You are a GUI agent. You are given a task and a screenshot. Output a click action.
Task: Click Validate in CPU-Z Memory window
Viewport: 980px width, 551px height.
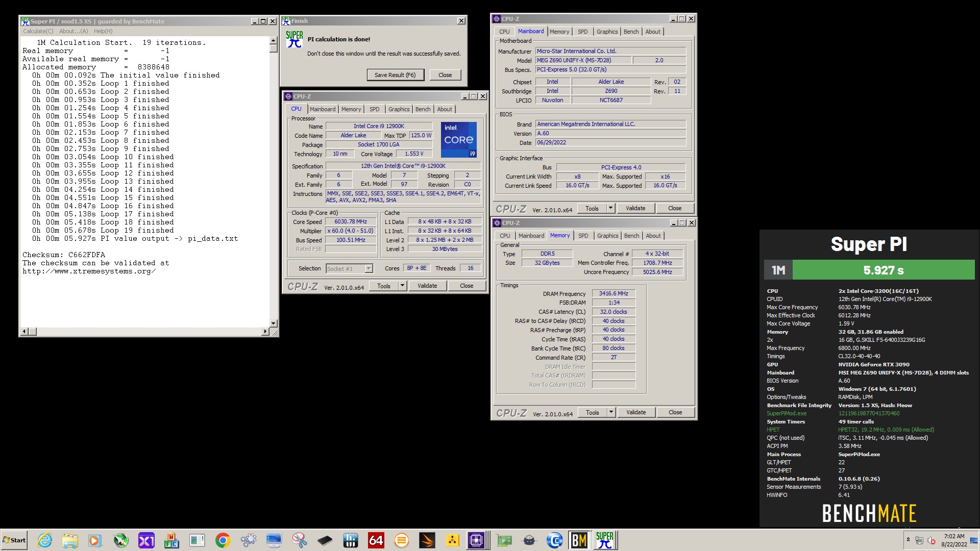coord(636,412)
